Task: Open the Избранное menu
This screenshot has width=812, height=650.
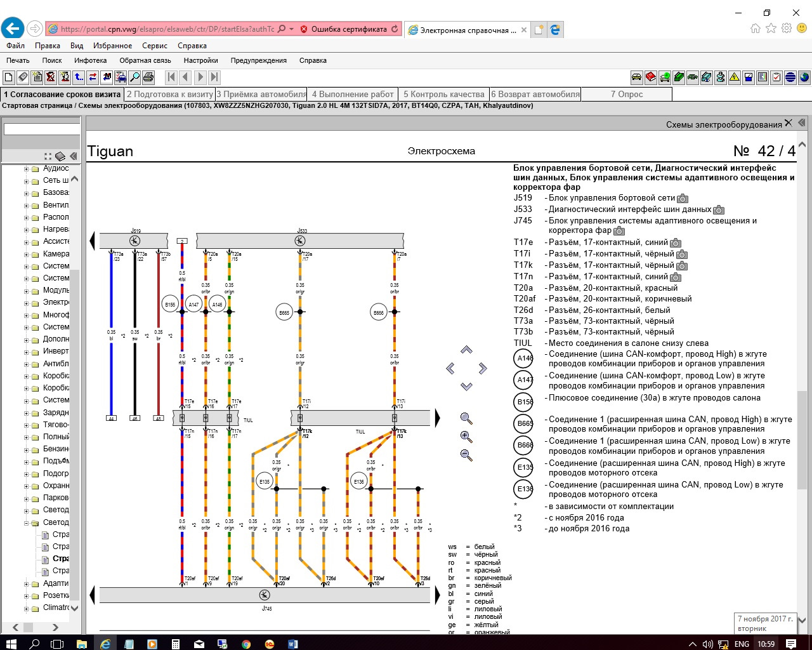Action: pos(112,46)
